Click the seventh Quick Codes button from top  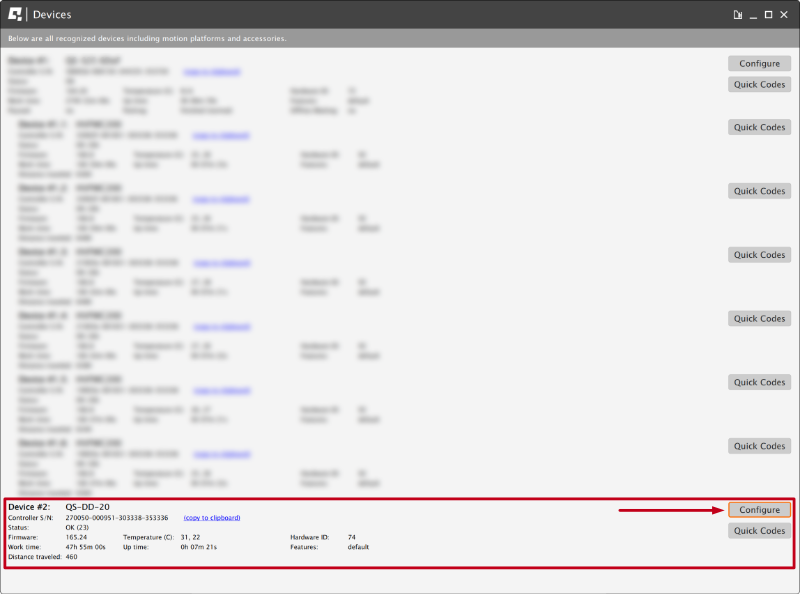[x=758, y=445]
